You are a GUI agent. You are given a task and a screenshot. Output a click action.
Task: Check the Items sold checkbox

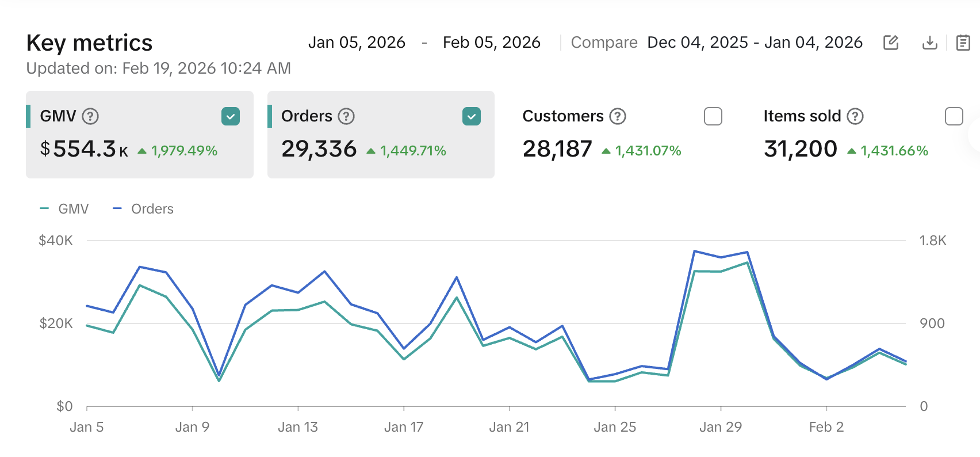click(x=954, y=116)
